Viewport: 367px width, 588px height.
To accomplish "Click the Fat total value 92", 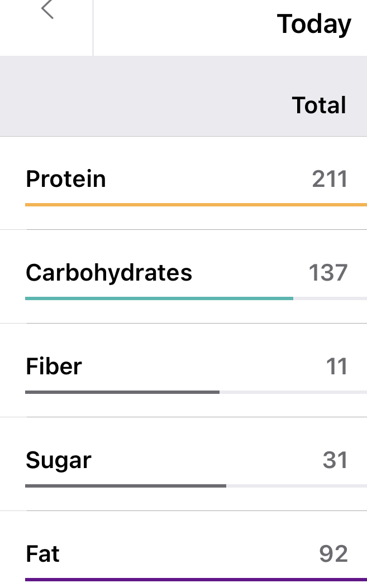I will coord(333,554).
